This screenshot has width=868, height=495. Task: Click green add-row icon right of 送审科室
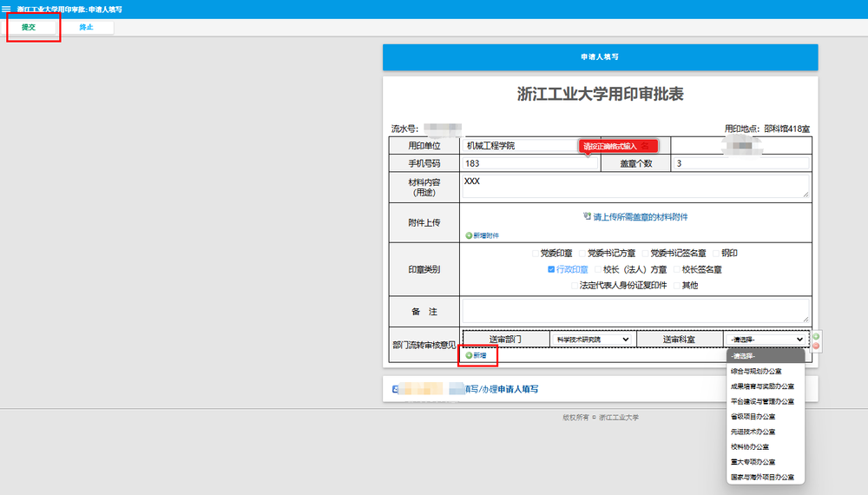[816, 336]
